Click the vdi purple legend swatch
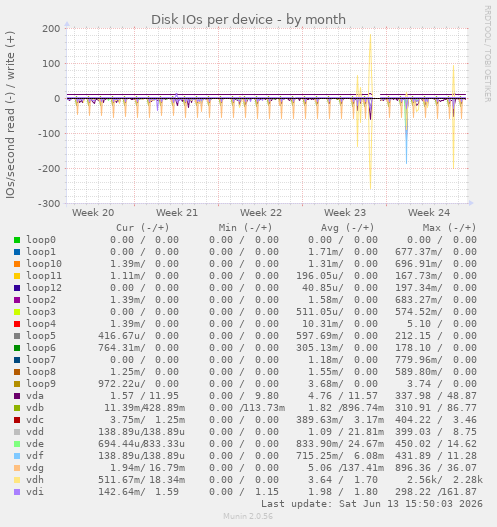The image size is (497, 527). pos(17,492)
